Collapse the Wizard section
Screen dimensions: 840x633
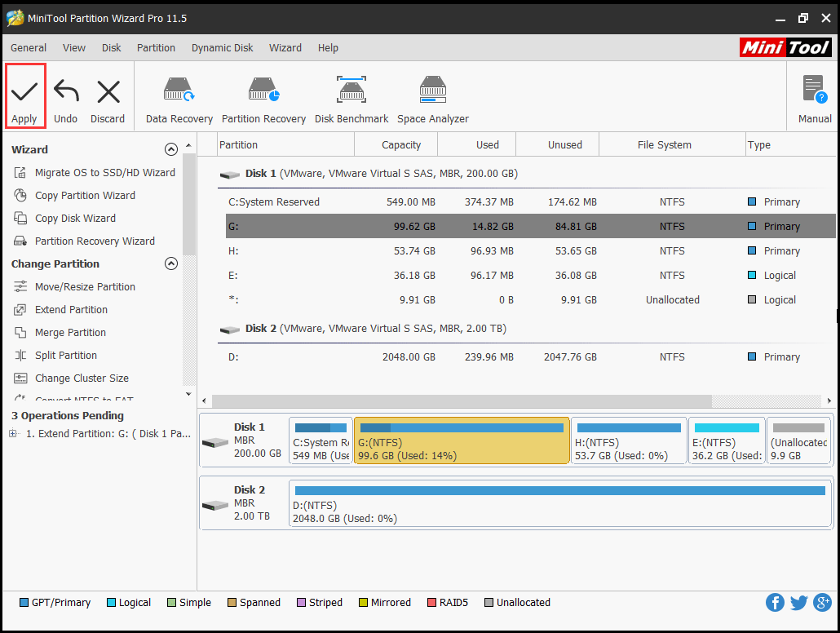(170, 150)
